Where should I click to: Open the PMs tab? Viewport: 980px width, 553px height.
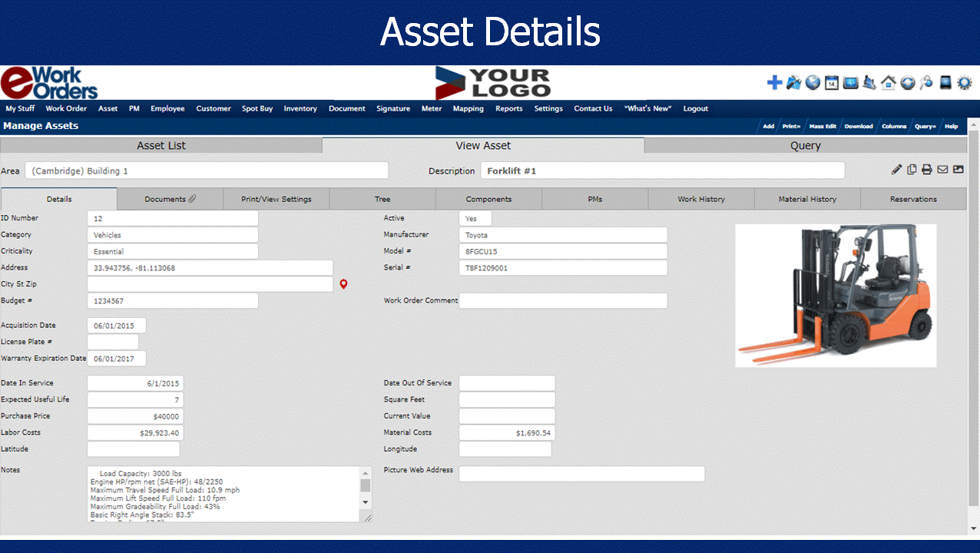(595, 199)
